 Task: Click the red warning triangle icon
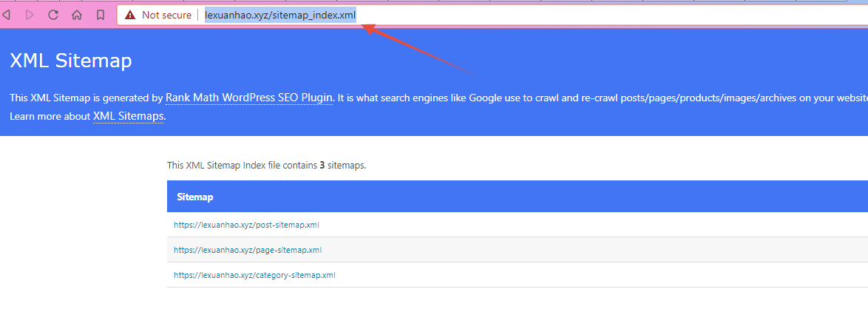point(129,15)
